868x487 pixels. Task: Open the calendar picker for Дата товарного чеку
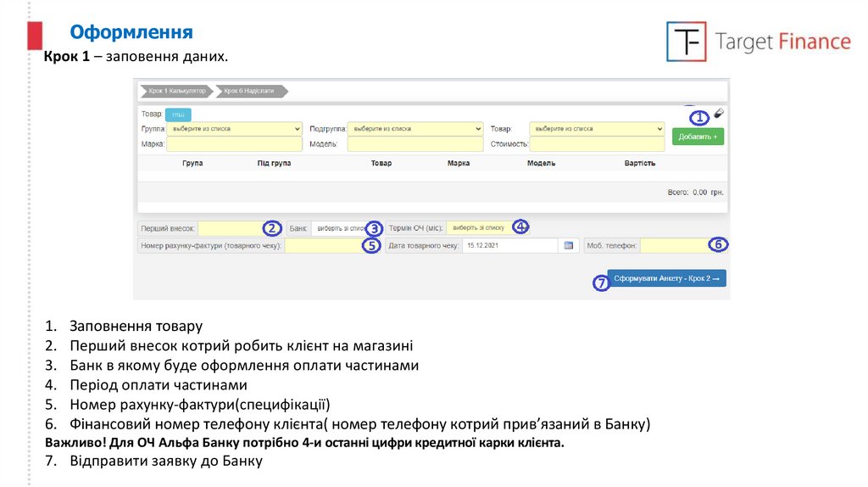coord(569,245)
